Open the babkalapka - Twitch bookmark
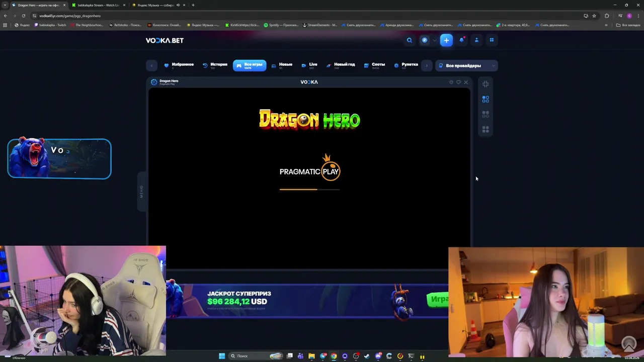Viewport: 644px width, 362px height. click(x=50, y=25)
